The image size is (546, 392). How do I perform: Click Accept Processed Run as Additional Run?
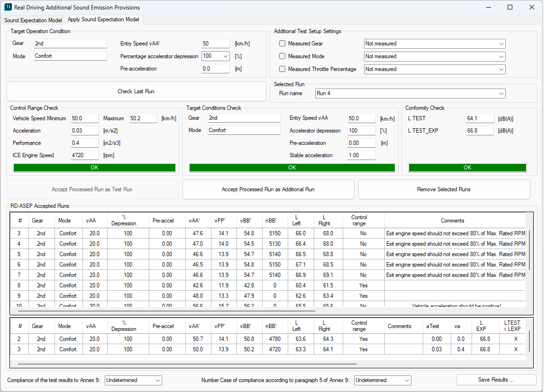268,189
